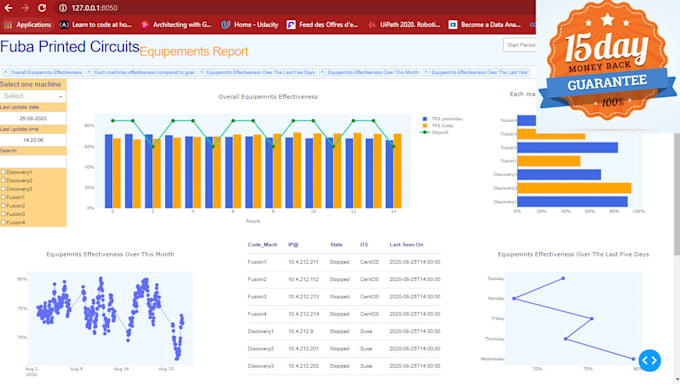
Task: Open the 'Learn to code at ho...' bookmark
Action: 95,25
